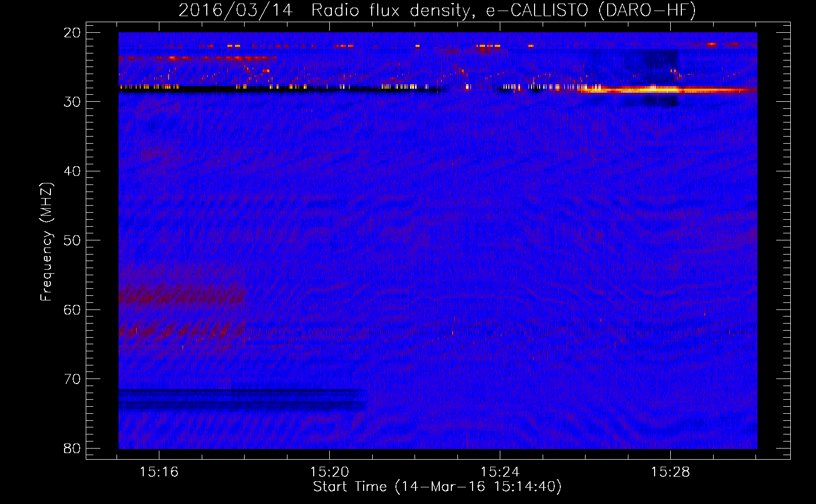Click the red striped emission near 58 MHz
The height and width of the screenshot is (504, 816).
tap(182, 293)
